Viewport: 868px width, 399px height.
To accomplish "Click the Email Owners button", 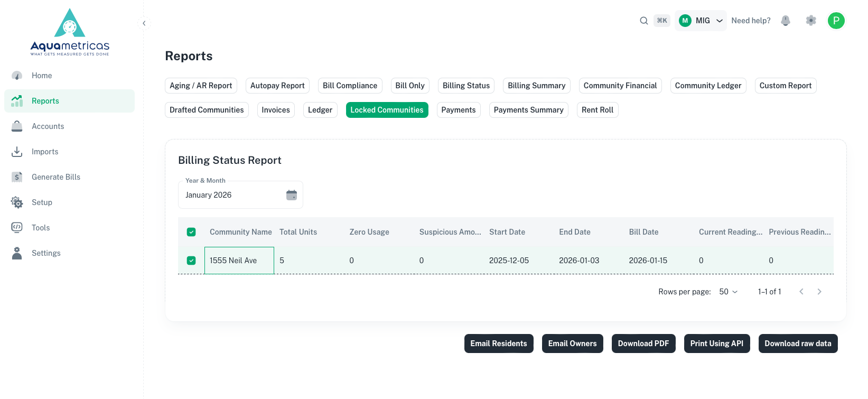I will point(572,344).
